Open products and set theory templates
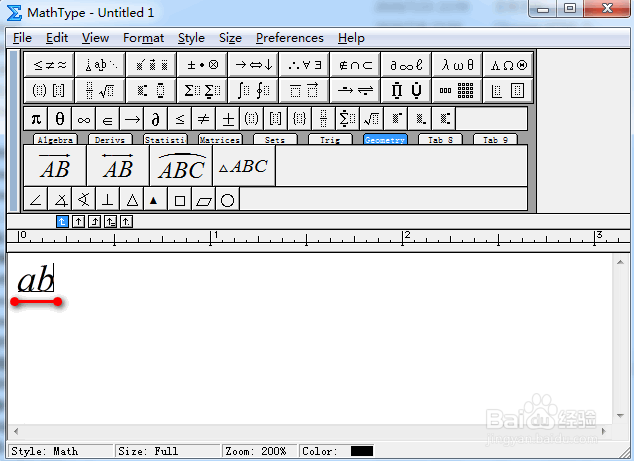Screen dimensions: 634x461 tap(406, 90)
